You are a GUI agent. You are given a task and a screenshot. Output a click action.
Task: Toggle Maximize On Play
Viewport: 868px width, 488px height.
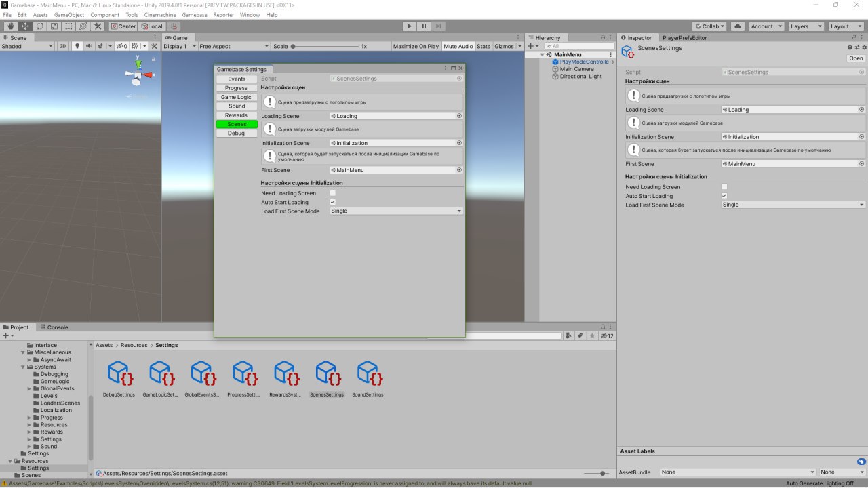[x=416, y=46]
